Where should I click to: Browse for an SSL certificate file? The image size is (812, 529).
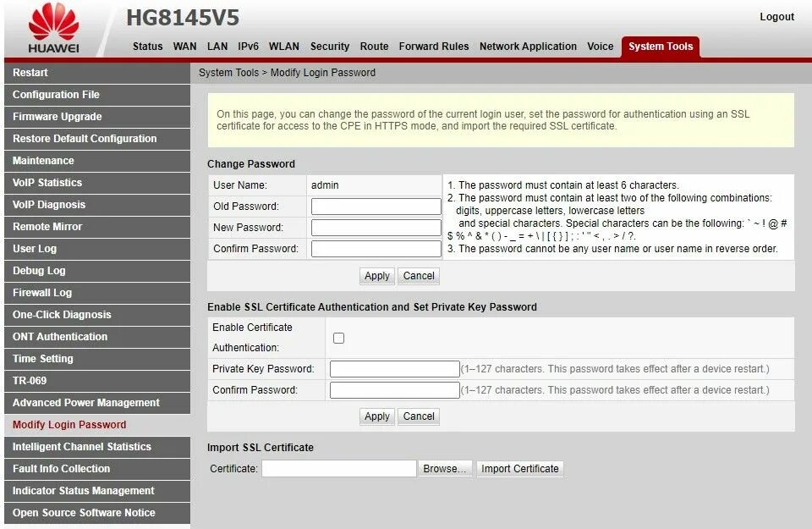[x=445, y=469]
